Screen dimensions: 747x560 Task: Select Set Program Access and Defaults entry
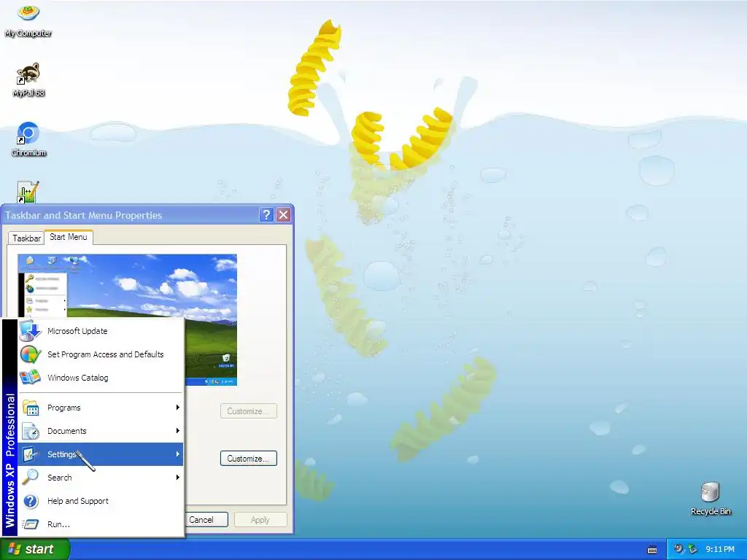pos(101,354)
